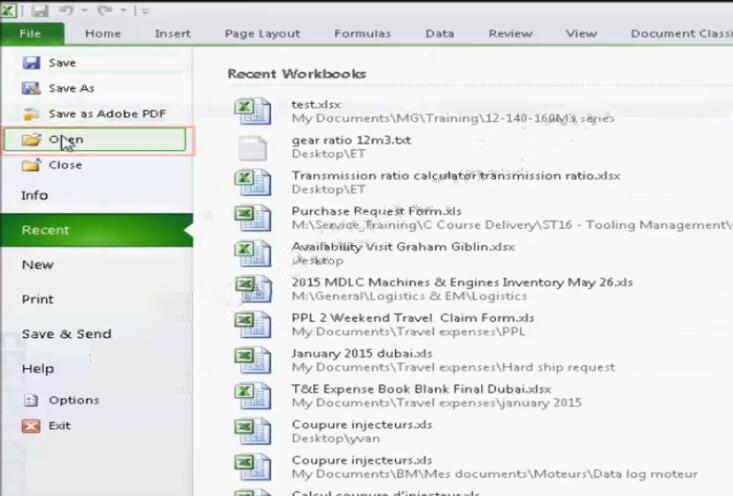Open T&E Expense Book Blank Final Dubai.xlsx
733x496 pixels.
421,389
